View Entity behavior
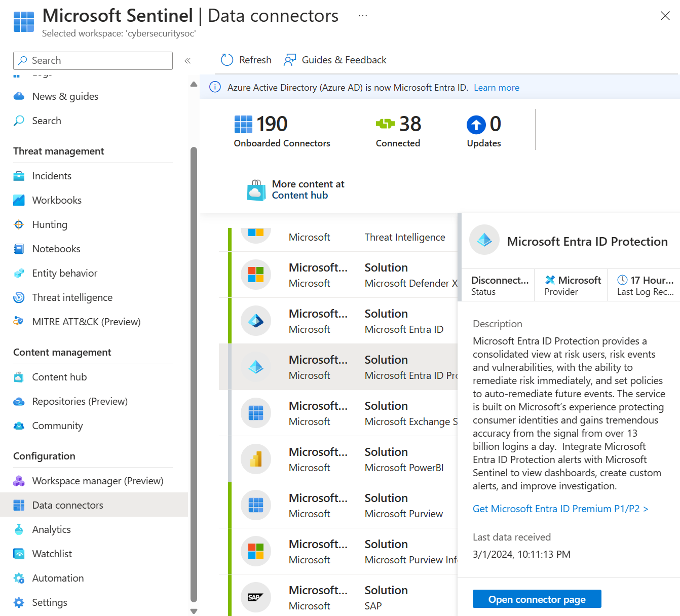The image size is (680, 616). pyautogui.click(x=65, y=273)
